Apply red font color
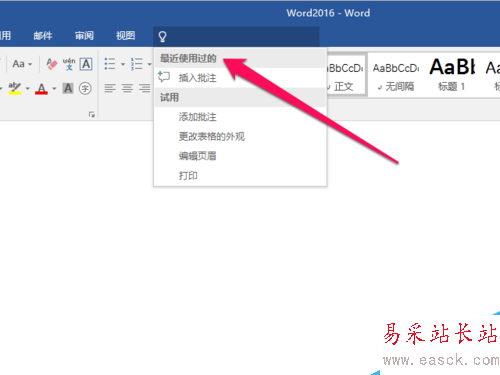 click(x=41, y=89)
